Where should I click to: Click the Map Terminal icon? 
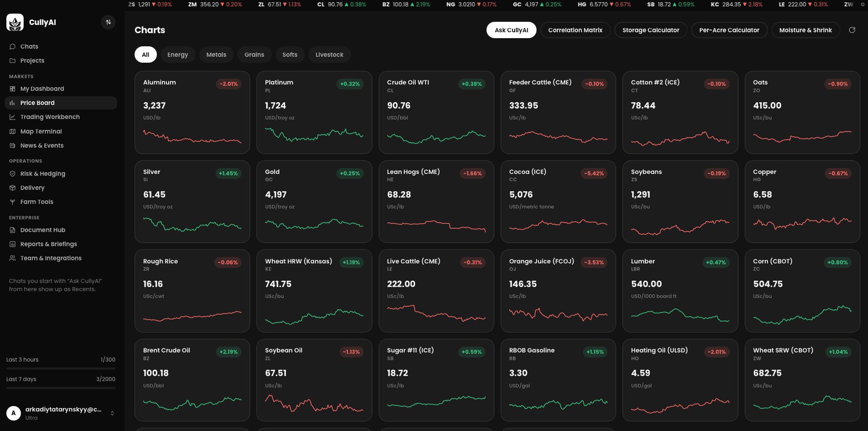pos(13,131)
